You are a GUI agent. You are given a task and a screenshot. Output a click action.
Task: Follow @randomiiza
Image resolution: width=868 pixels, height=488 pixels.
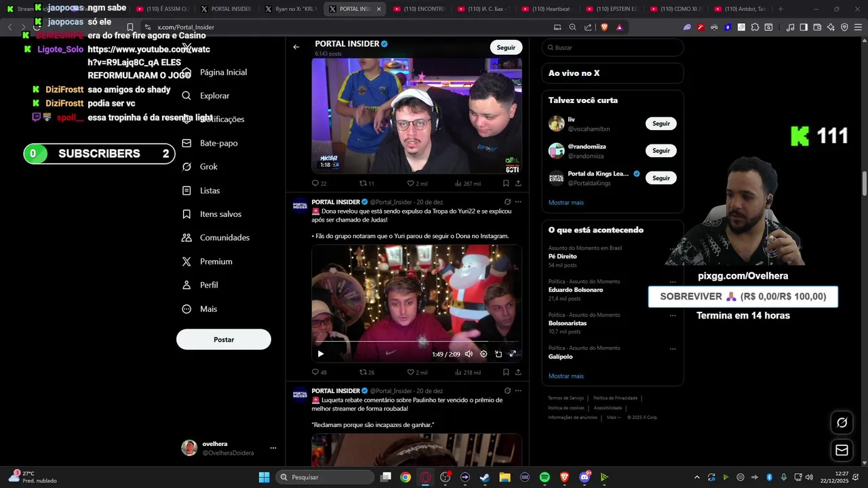(x=660, y=150)
